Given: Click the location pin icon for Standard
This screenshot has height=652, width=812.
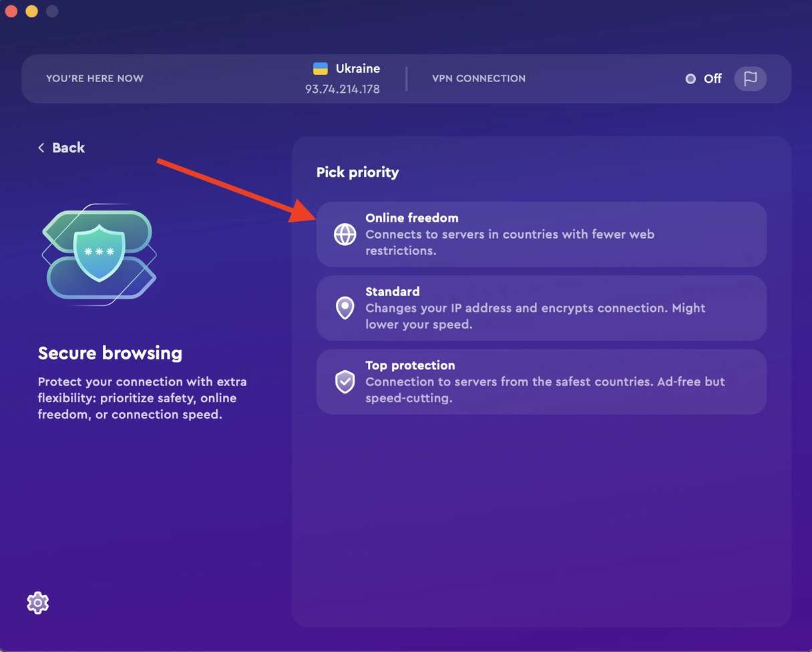Looking at the screenshot, I should [x=345, y=308].
